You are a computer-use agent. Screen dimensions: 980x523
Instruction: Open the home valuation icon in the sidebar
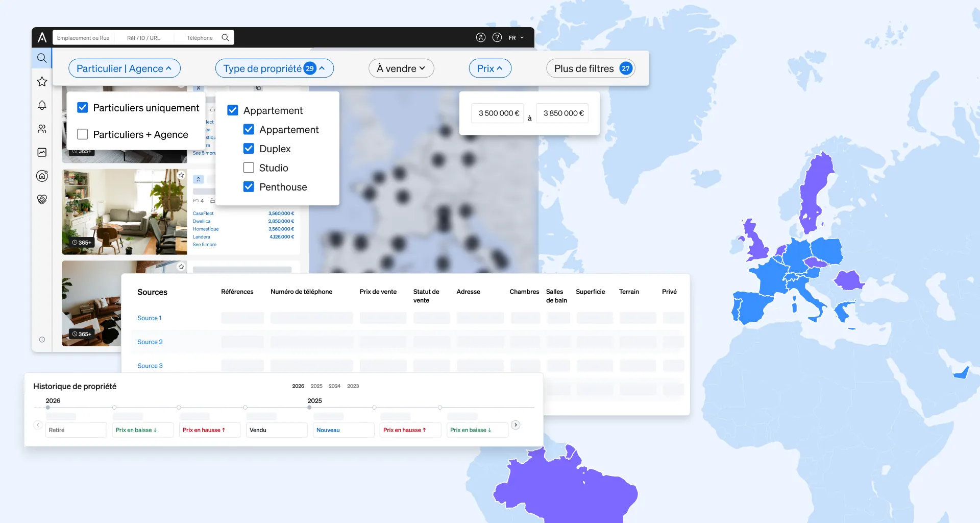tap(42, 176)
